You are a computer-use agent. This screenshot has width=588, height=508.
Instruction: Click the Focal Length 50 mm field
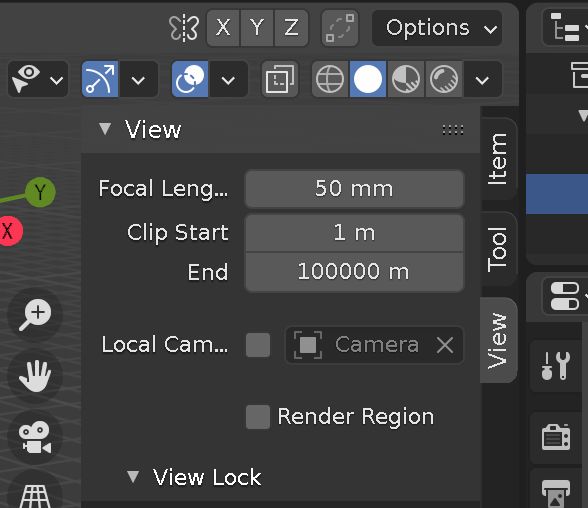[x=354, y=188]
